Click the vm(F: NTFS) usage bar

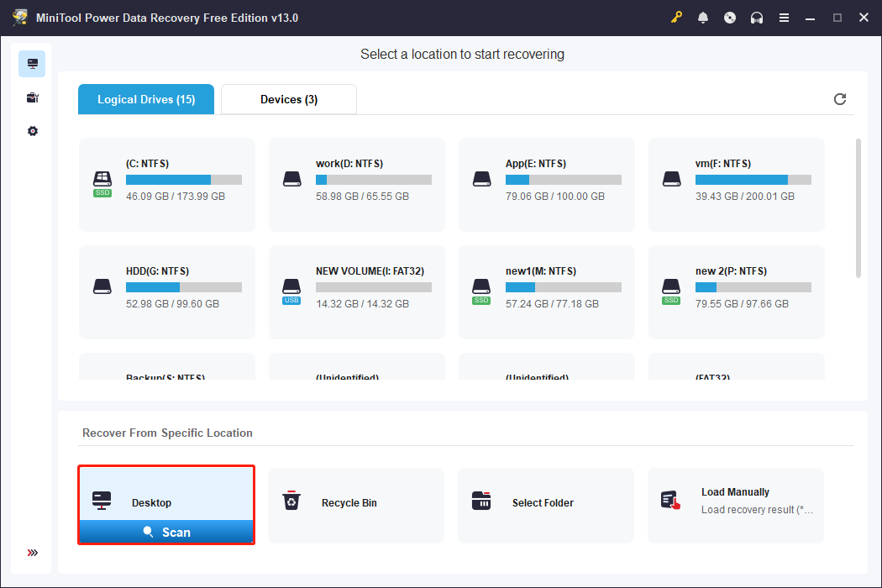tap(753, 180)
